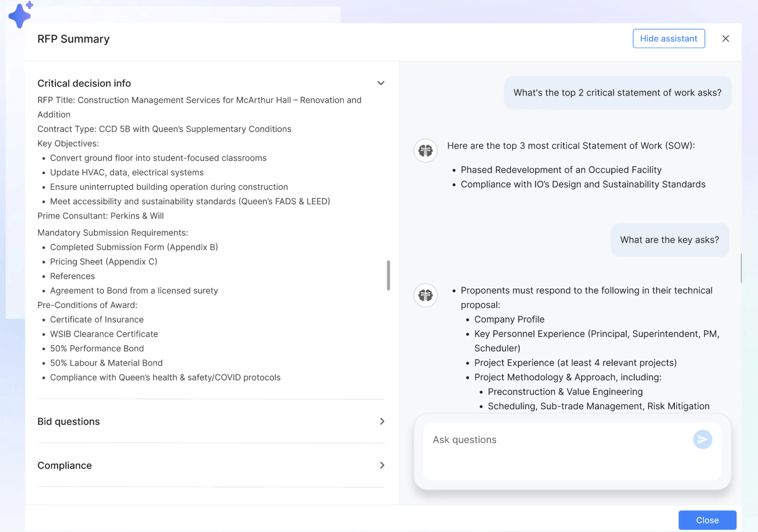Dismiss the RFP Summary dialog with the X
The width and height of the screenshot is (758, 532).
pyautogui.click(x=725, y=38)
